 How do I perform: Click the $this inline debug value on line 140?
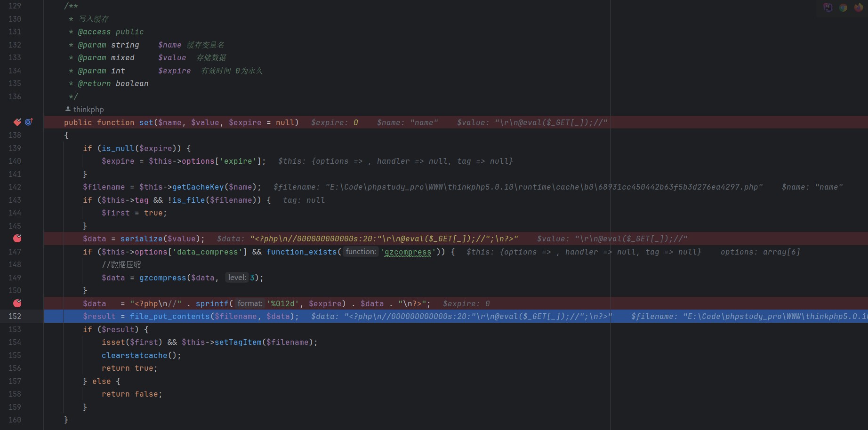click(x=395, y=161)
